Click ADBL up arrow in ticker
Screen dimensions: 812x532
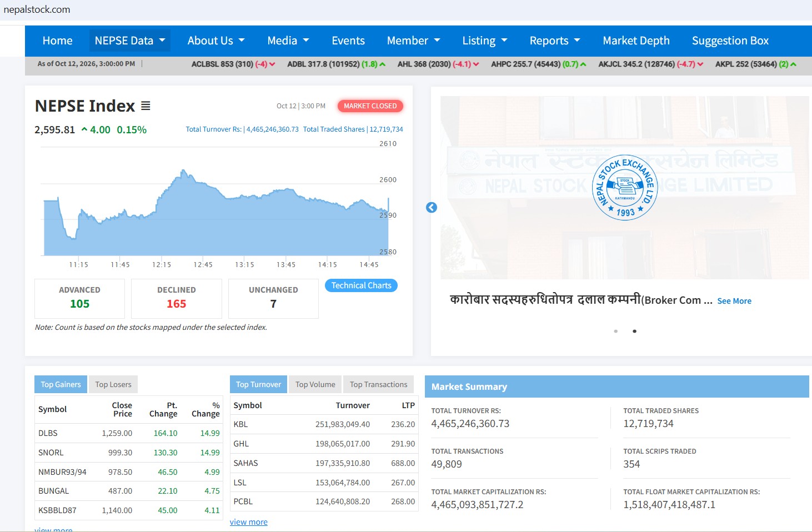coord(382,64)
